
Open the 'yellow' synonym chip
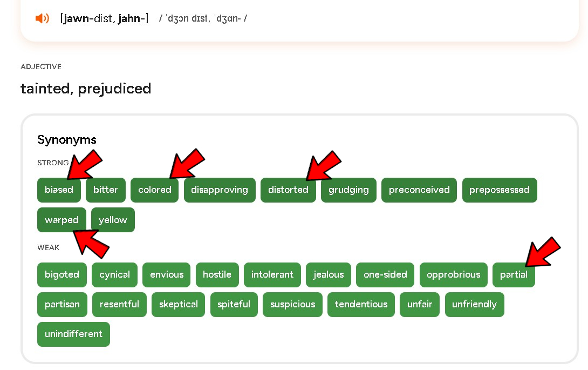[113, 220]
